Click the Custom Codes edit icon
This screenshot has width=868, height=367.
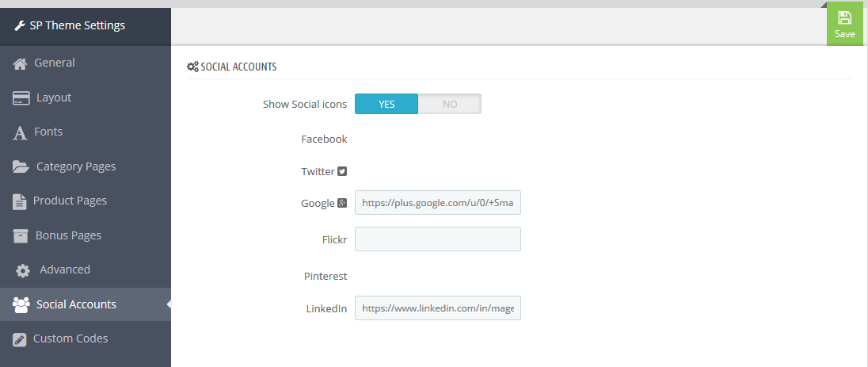pyautogui.click(x=19, y=339)
